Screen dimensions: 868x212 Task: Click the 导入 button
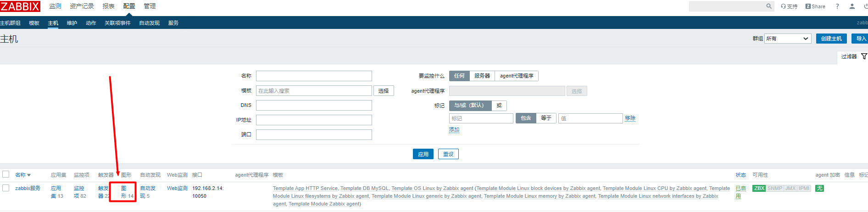click(x=860, y=39)
